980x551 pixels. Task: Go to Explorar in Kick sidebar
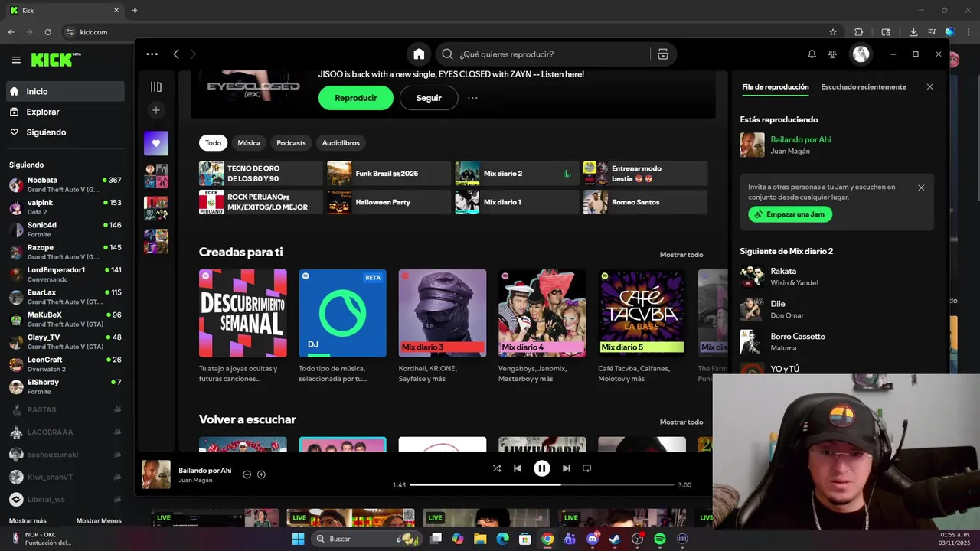pyautogui.click(x=65, y=112)
